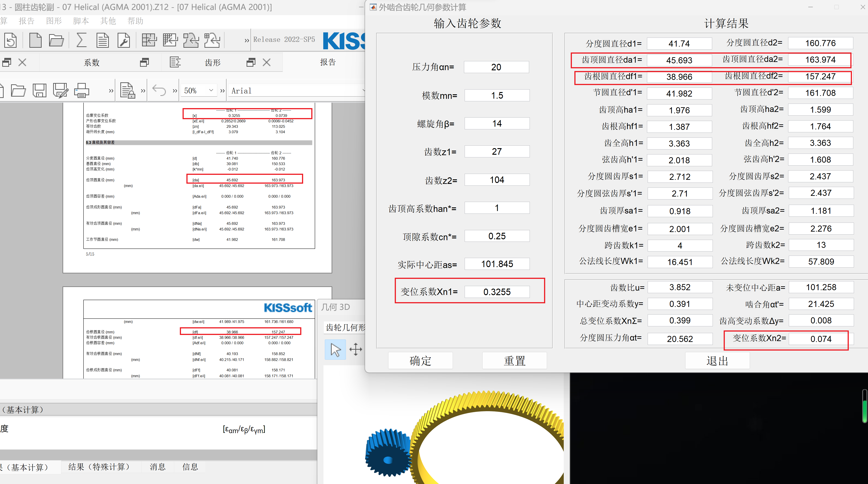The image size is (868, 484).
Task: Open the 帮助 menu
Action: (x=136, y=21)
